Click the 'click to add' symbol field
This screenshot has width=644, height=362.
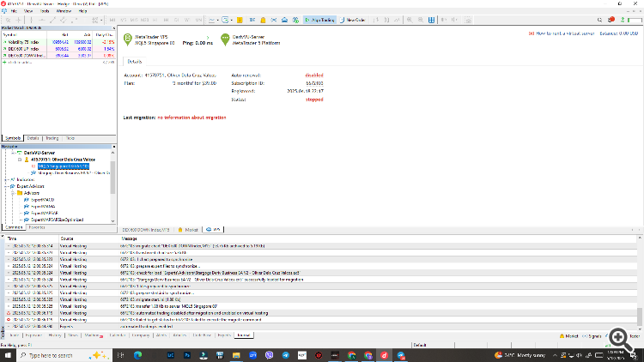(x=20, y=63)
